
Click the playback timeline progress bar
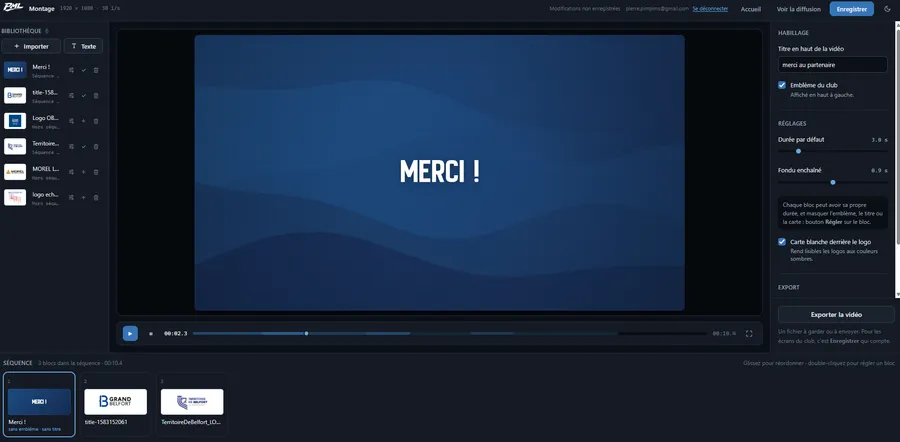[x=449, y=333]
